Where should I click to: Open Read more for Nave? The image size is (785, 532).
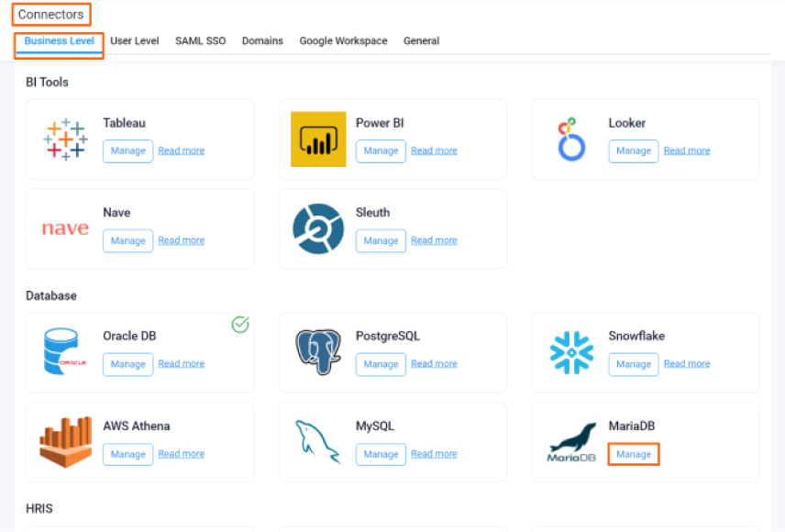[x=182, y=240]
